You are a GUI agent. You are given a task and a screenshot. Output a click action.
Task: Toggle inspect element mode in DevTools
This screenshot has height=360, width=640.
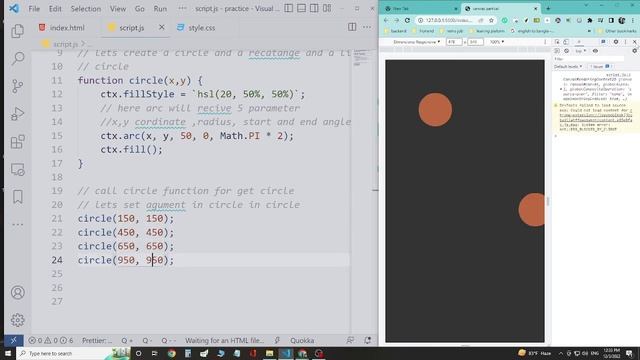[x=557, y=42]
